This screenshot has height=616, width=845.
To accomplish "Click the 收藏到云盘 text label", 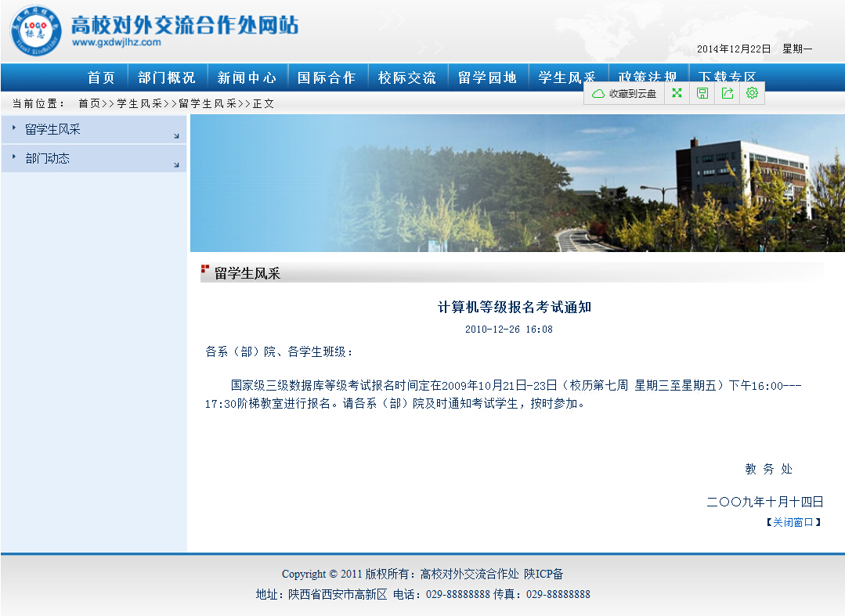I will 633,94.
